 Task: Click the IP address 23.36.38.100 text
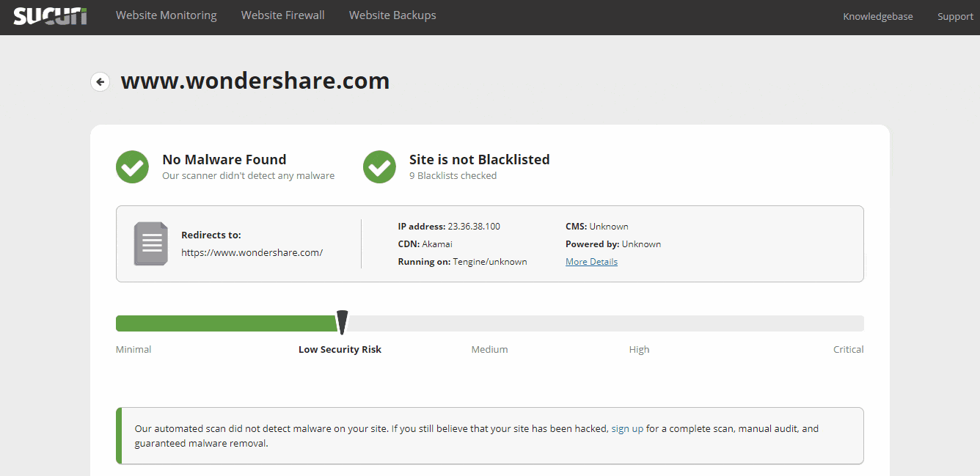[x=449, y=227]
